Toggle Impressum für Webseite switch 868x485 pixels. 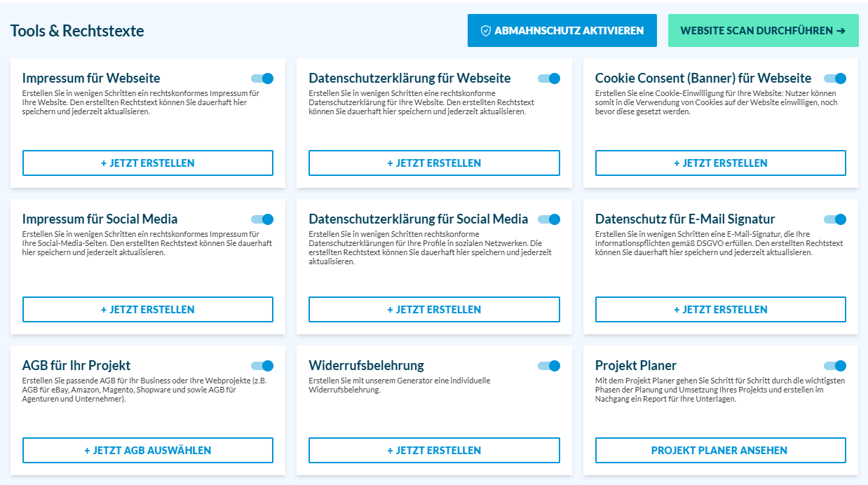pos(262,78)
